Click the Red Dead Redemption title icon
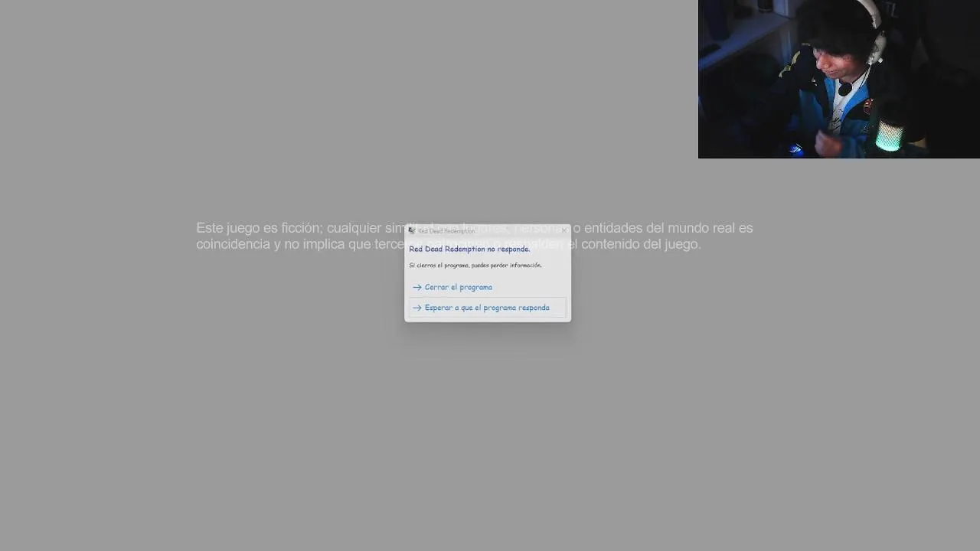 click(x=412, y=230)
